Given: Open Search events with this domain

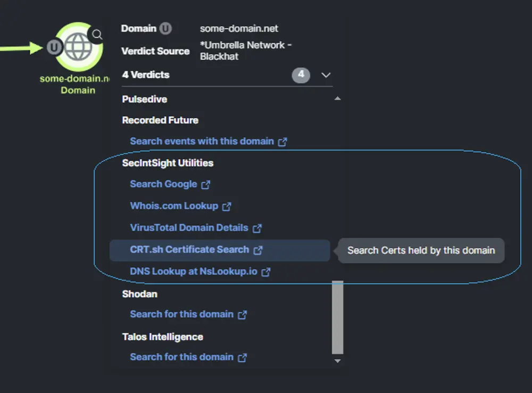Looking at the screenshot, I should (x=203, y=141).
